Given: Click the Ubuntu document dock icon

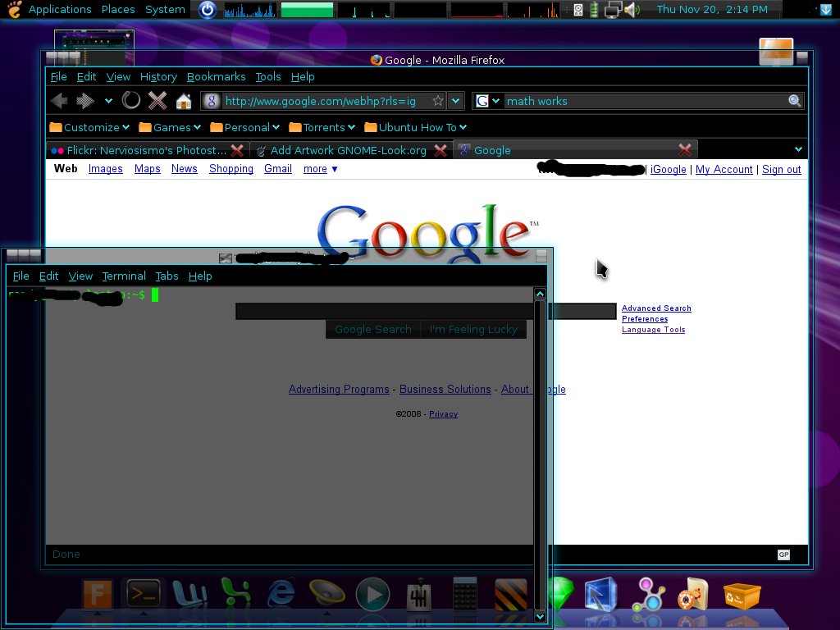Looking at the screenshot, I should click(694, 594).
